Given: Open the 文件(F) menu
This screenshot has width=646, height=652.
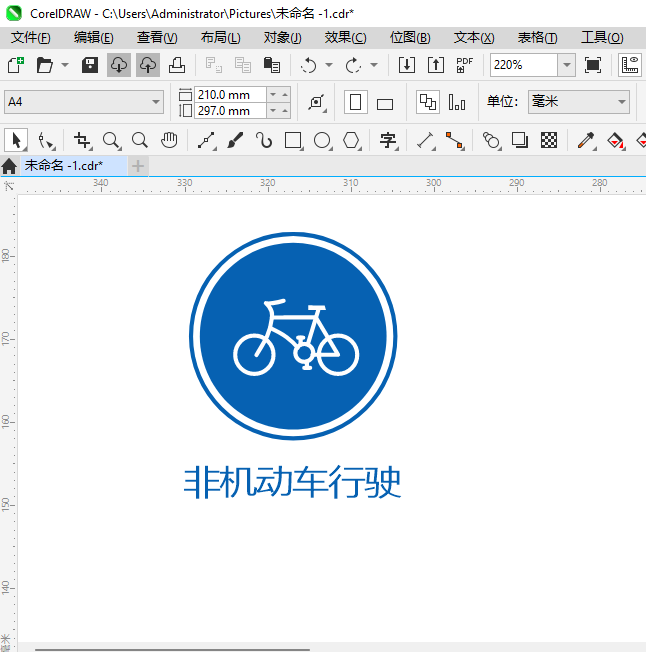Looking at the screenshot, I should pos(31,38).
